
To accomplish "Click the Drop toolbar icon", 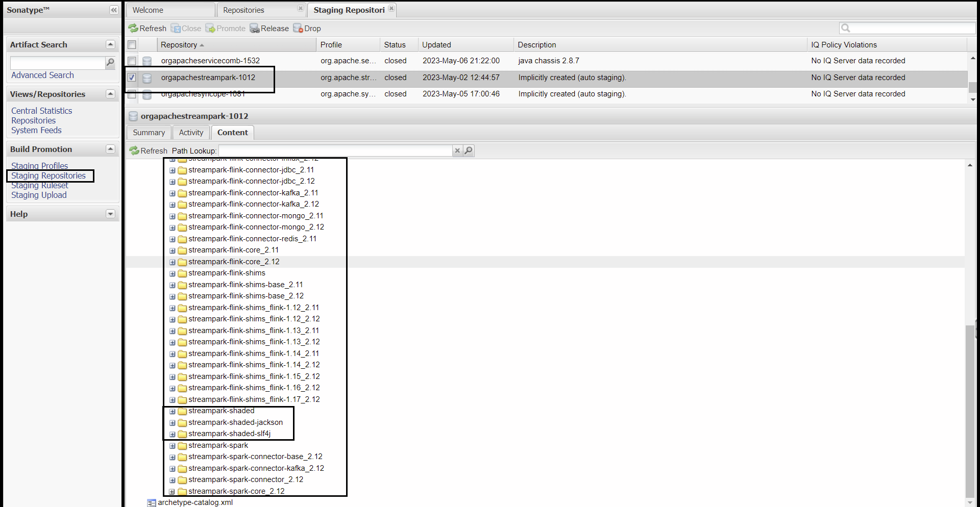I will tap(298, 29).
